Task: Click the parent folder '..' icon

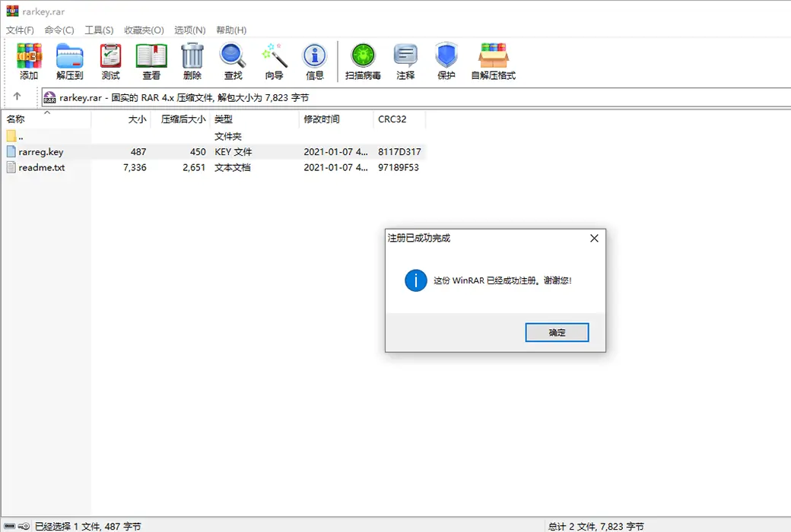Action: click(11, 135)
